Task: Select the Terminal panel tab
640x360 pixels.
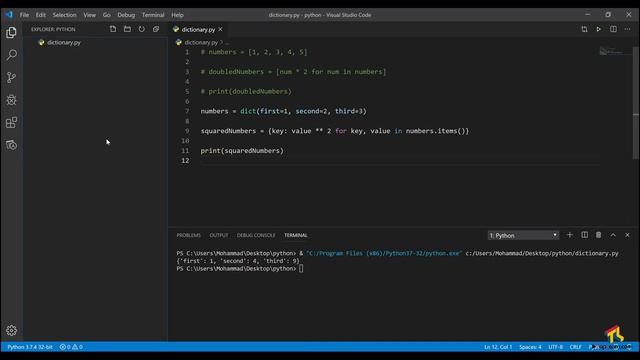Action: pyautogui.click(x=296, y=235)
